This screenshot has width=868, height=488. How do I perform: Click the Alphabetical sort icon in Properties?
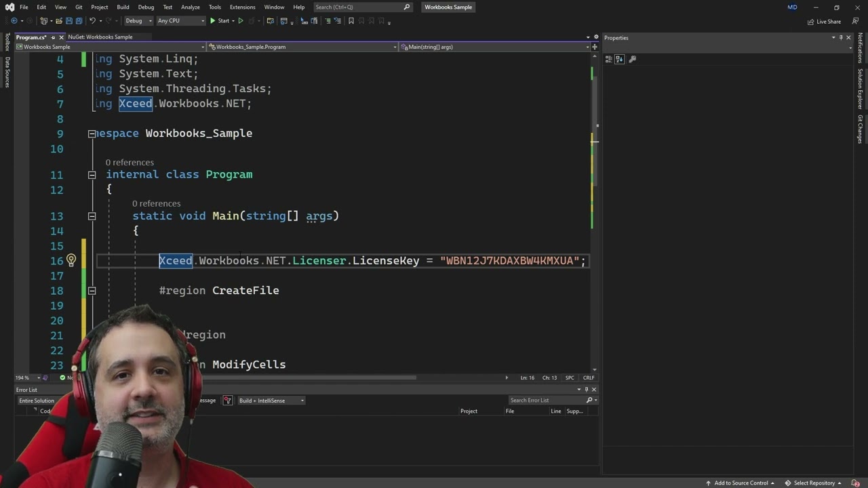(620, 59)
